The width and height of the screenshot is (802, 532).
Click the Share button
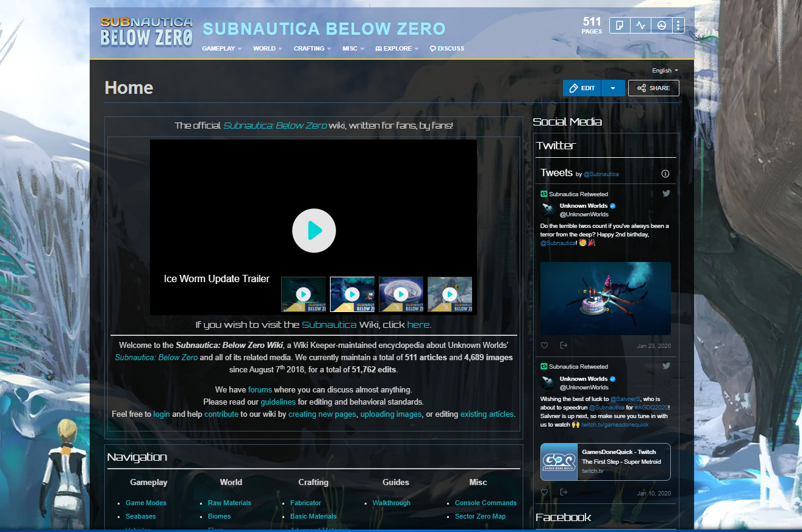coord(653,88)
